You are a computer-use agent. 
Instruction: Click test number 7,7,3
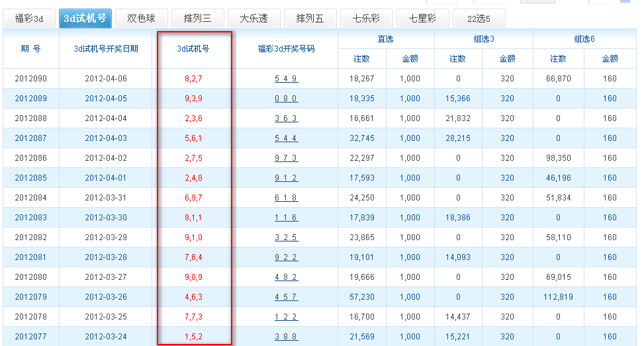tap(193, 317)
